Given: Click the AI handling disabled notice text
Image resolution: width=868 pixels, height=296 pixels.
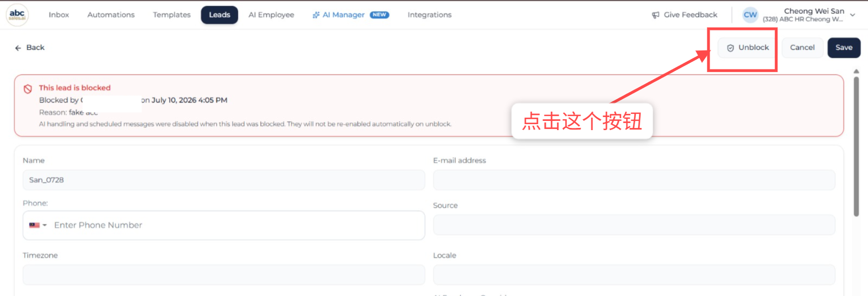Looking at the screenshot, I should pos(245,124).
